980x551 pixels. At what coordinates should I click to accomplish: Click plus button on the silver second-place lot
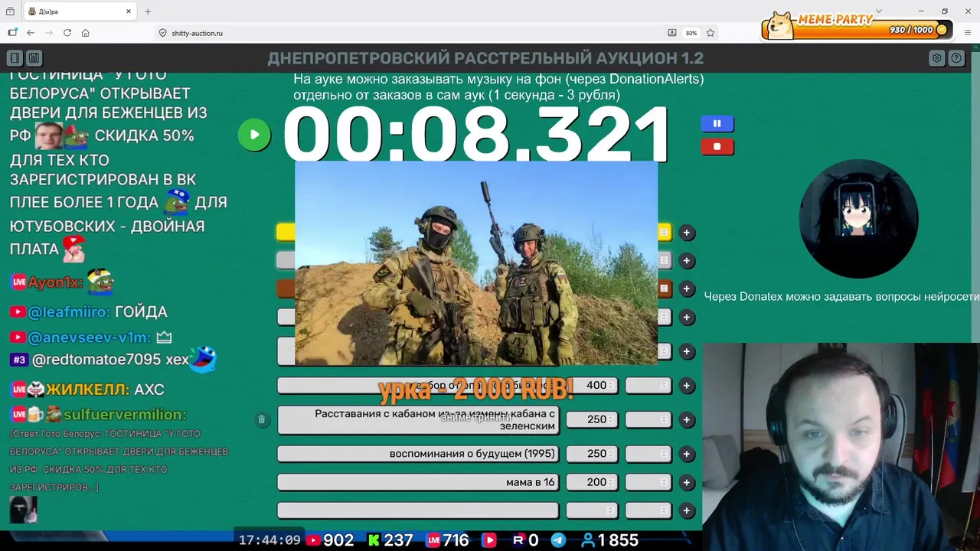tap(687, 261)
